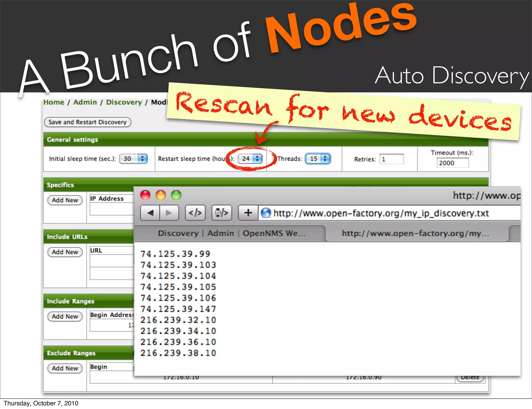Open the Threads count dropdown

coord(318,159)
